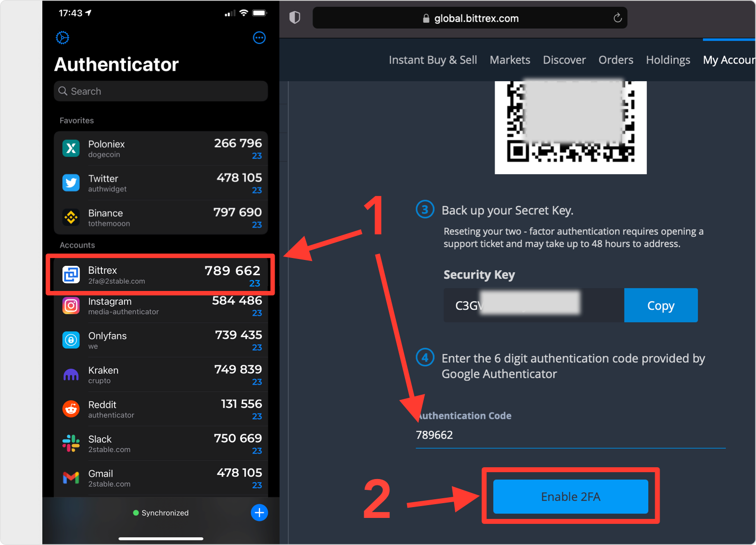
Task: Select the Reddit code 131 556
Action: pyautogui.click(x=241, y=404)
